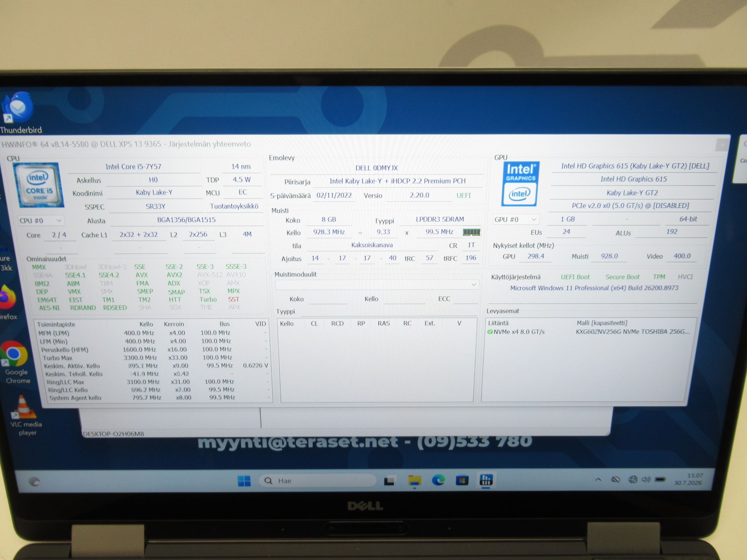Launch Microsoft Edge from the taskbar
Image resolution: width=747 pixels, height=560 pixels.
pyautogui.click(x=438, y=480)
